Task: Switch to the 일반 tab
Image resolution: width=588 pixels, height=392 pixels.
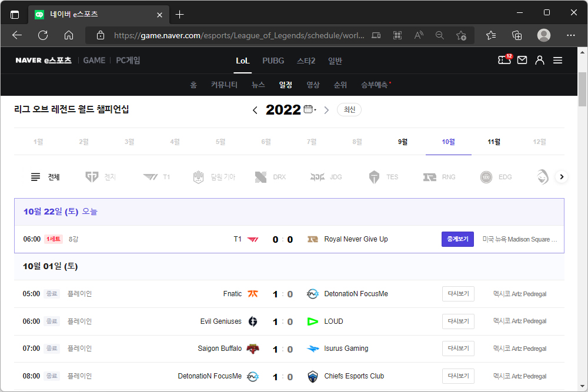Action: 335,61
